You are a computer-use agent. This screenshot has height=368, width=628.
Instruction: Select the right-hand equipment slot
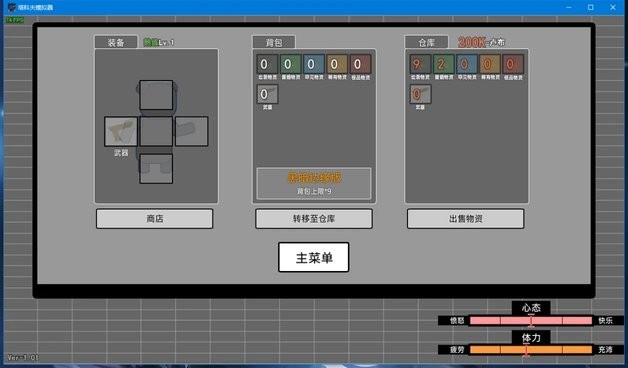point(191,131)
